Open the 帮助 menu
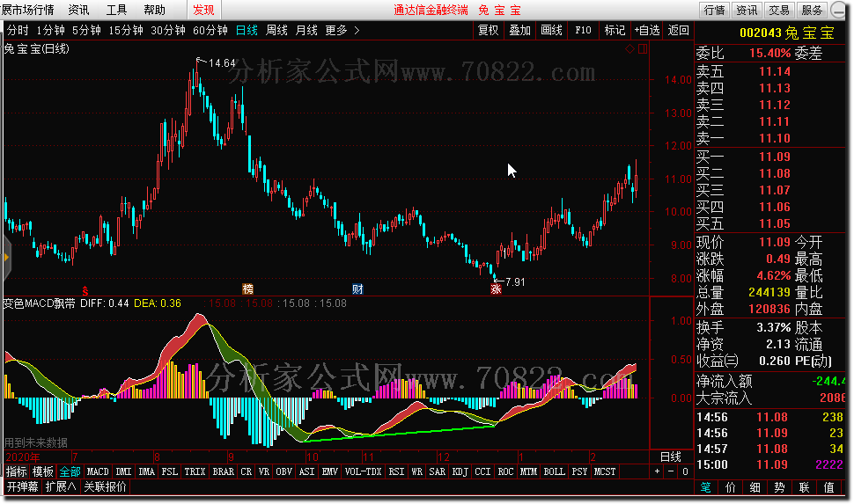The height and width of the screenshot is (504, 854). (x=154, y=10)
